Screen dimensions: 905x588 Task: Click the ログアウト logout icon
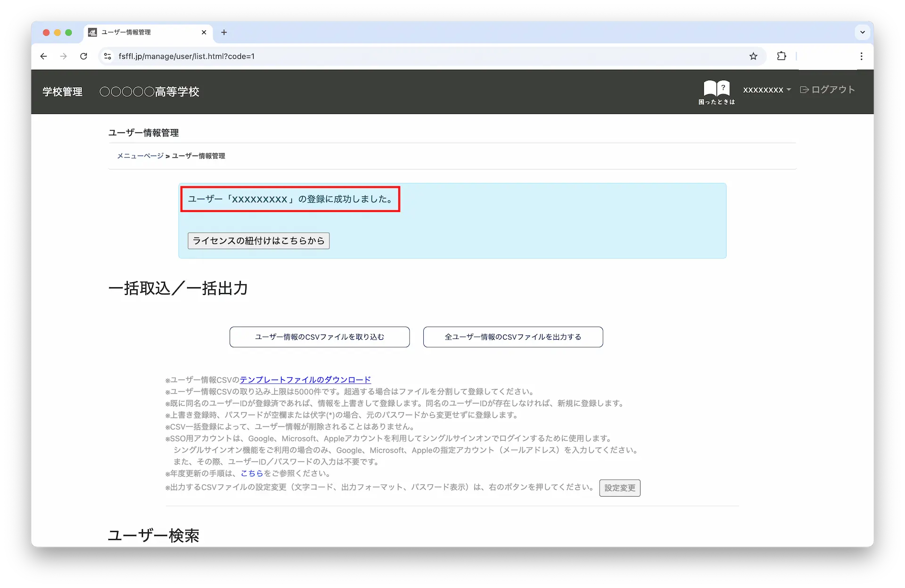[x=804, y=90]
